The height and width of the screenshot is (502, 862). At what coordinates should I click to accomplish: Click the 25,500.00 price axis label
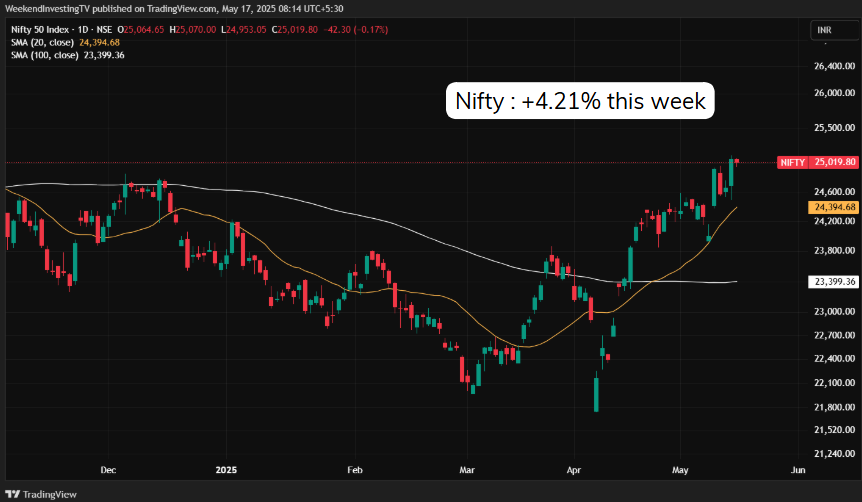(835, 128)
